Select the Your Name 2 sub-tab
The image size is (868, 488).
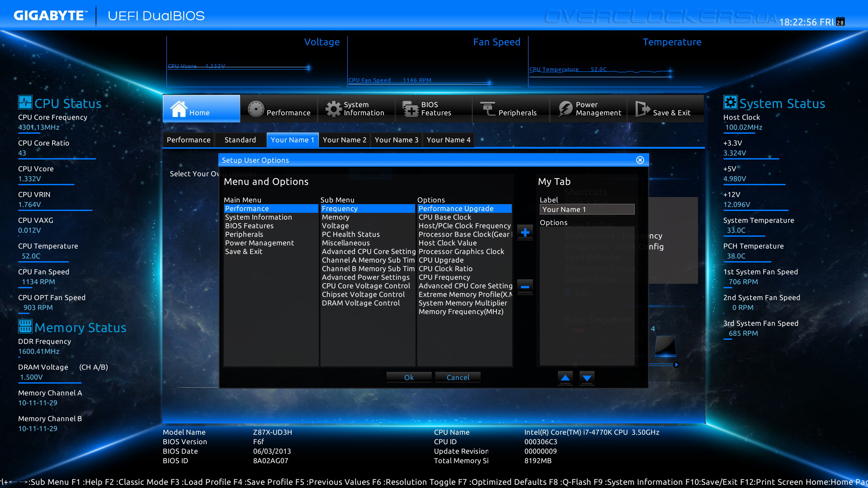coord(344,140)
